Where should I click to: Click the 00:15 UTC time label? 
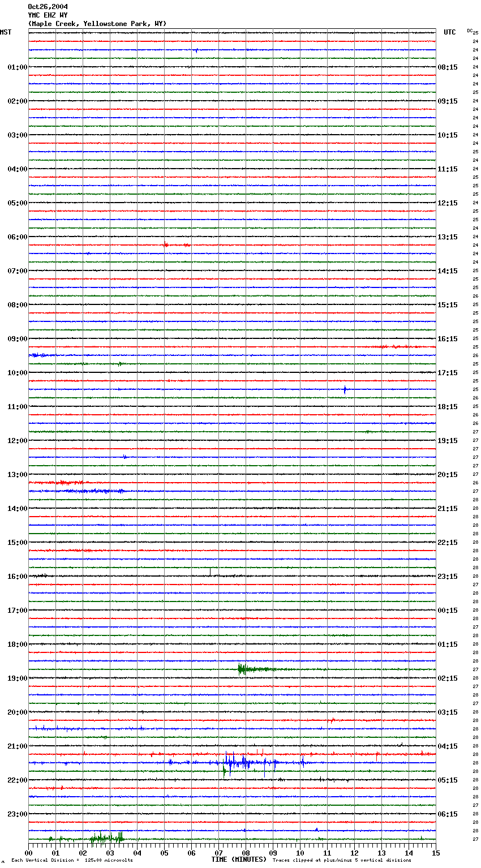pyautogui.click(x=448, y=611)
